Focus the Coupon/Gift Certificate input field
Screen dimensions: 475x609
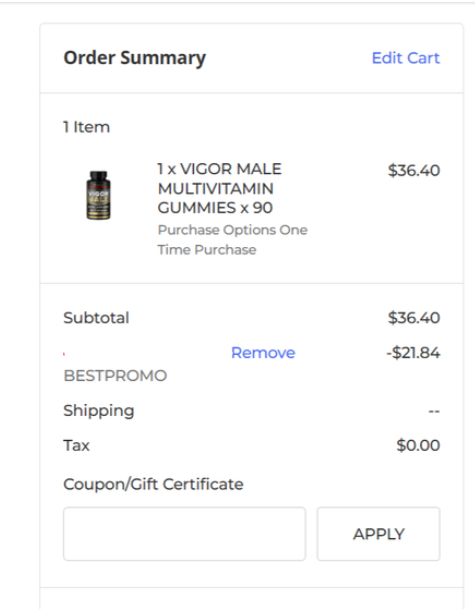point(184,534)
